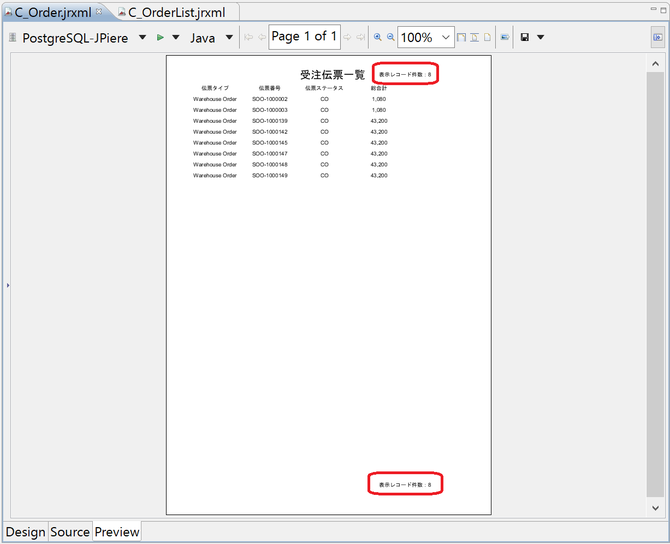Expand the collapsed left side panel arrow
This screenshot has height=544, width=670.
(8, 285)
